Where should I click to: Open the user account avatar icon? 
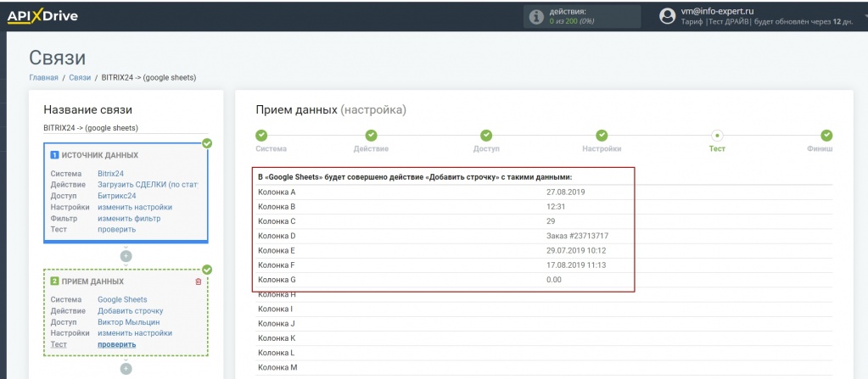pyautogui.click(x=668, y=17)
